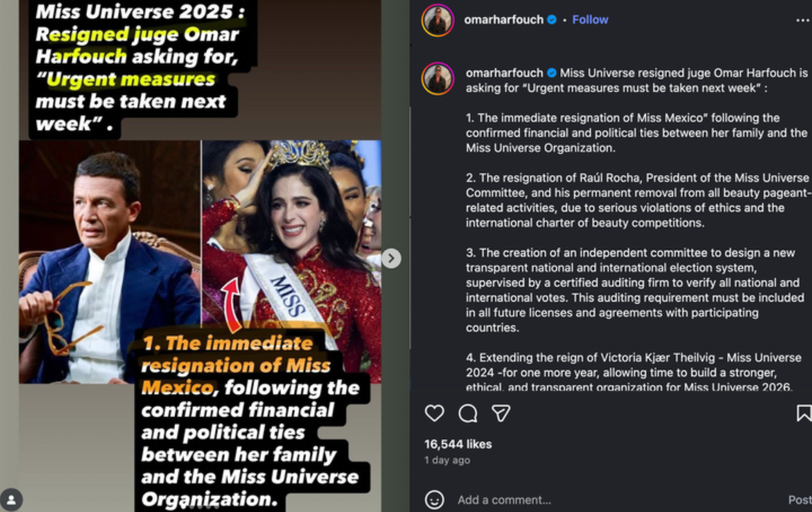This screenshot has width=812, height=512.
Task: Open the 1 day ago timestamp
Action: (x=447, y=460)
